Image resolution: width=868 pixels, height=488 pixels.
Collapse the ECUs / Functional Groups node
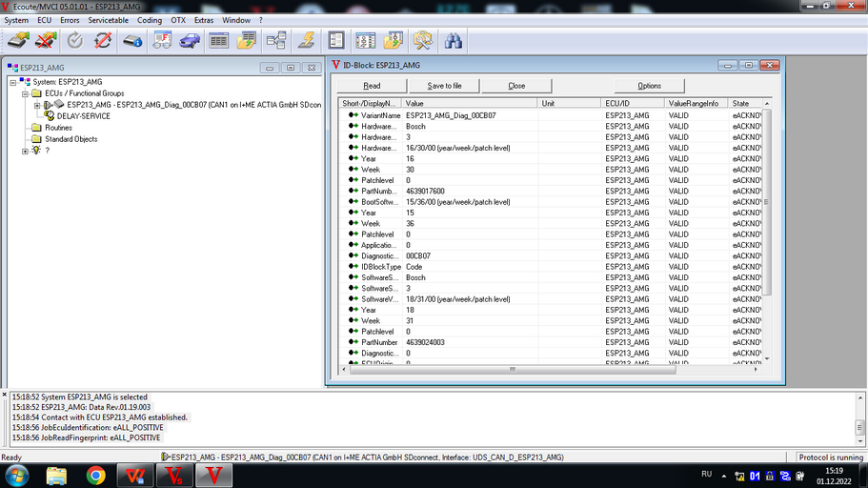tap(25, 93)
